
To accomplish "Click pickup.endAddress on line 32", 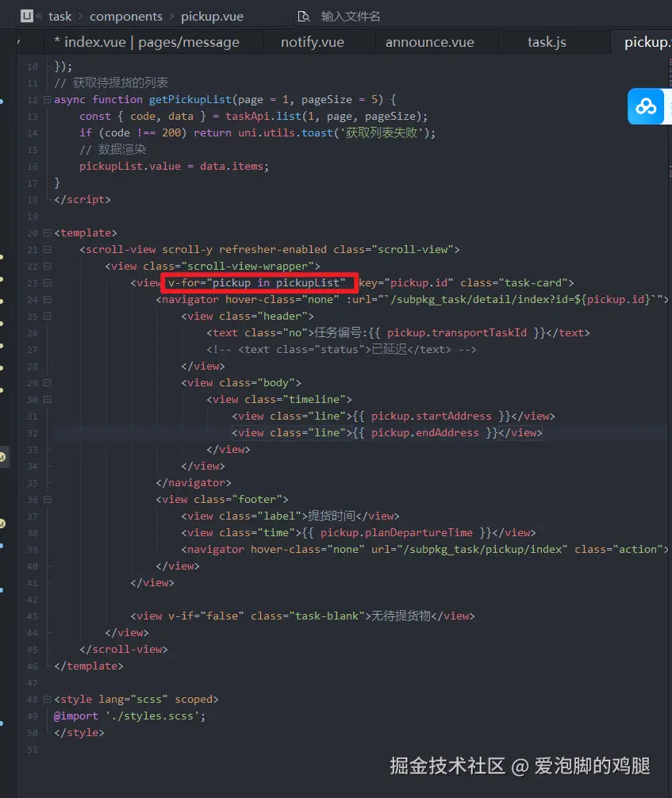I will [x=425, y=432].
